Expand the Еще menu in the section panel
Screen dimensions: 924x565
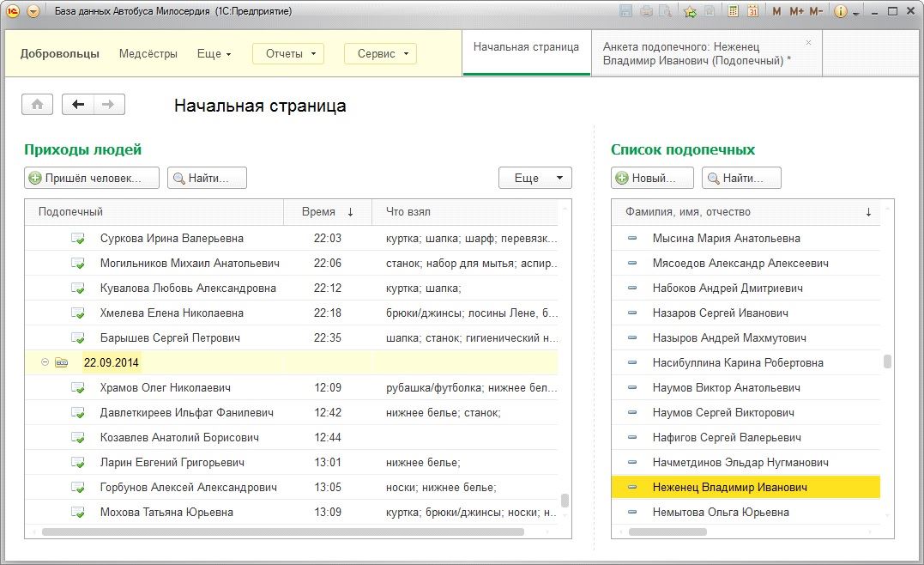pos(214,54)
